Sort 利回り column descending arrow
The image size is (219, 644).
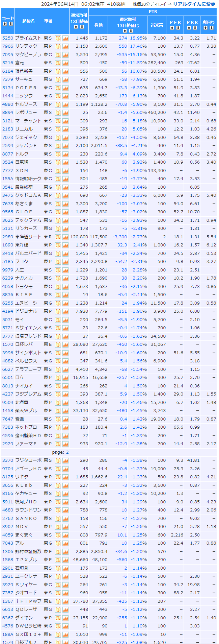(x=212, y=28)
